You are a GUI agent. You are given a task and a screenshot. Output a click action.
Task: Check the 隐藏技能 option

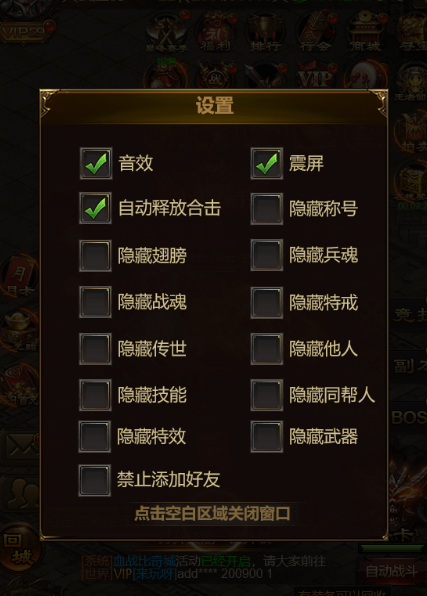coord(95,395)
